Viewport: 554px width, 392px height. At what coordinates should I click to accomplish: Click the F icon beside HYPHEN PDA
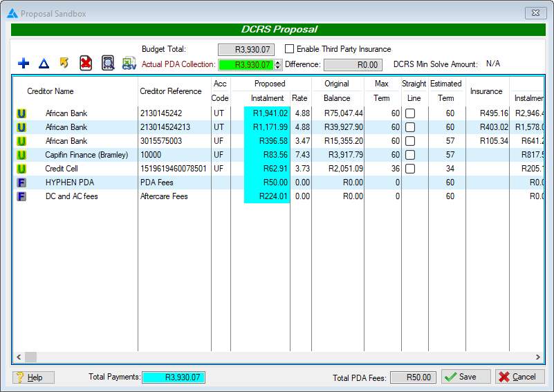tap(21, 183)
